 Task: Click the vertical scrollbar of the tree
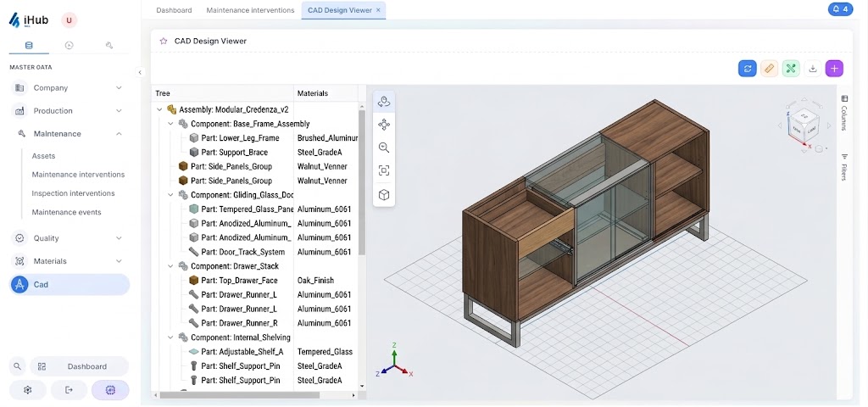(362, 183)
